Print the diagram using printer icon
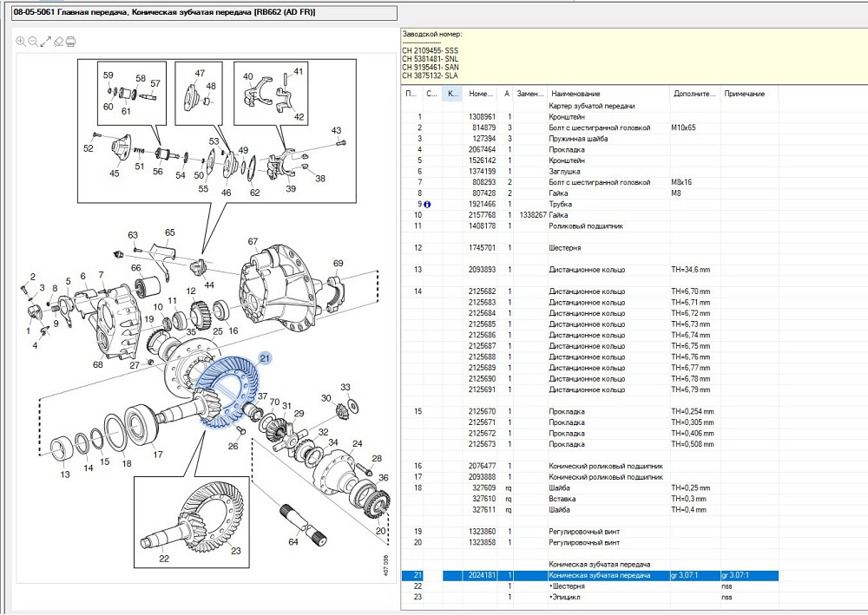 [x=71, y=41]
